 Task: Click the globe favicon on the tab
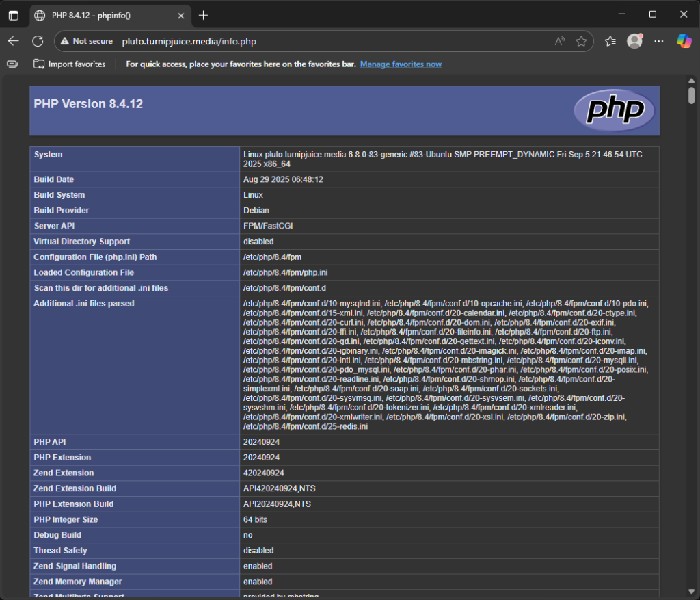click(40, 14)
